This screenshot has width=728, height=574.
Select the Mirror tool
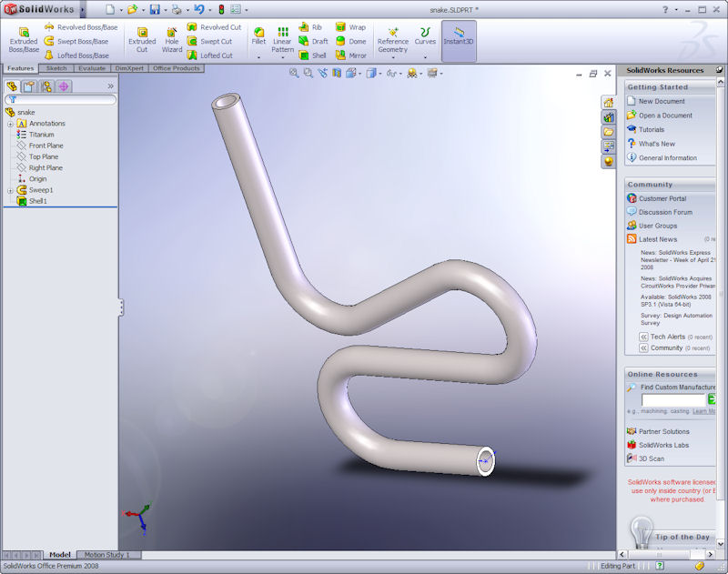(349, 55)
